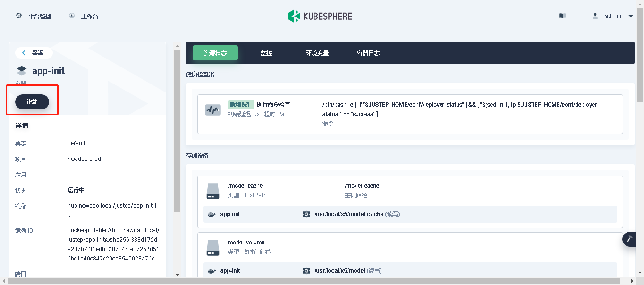Open the 环境变量 tab
This screenshot has width=644, height=285.
(x=317, y=53)
